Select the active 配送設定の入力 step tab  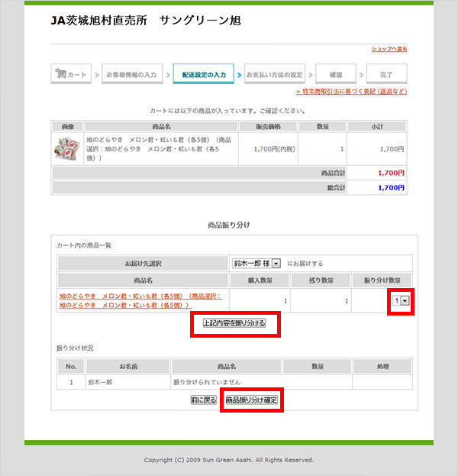tap(204, 75)
